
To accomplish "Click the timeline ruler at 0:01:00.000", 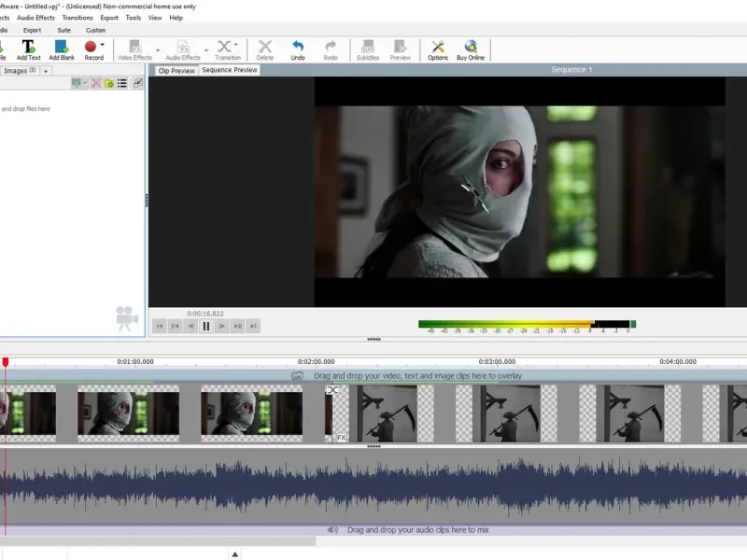I will [x=135, y=362].
